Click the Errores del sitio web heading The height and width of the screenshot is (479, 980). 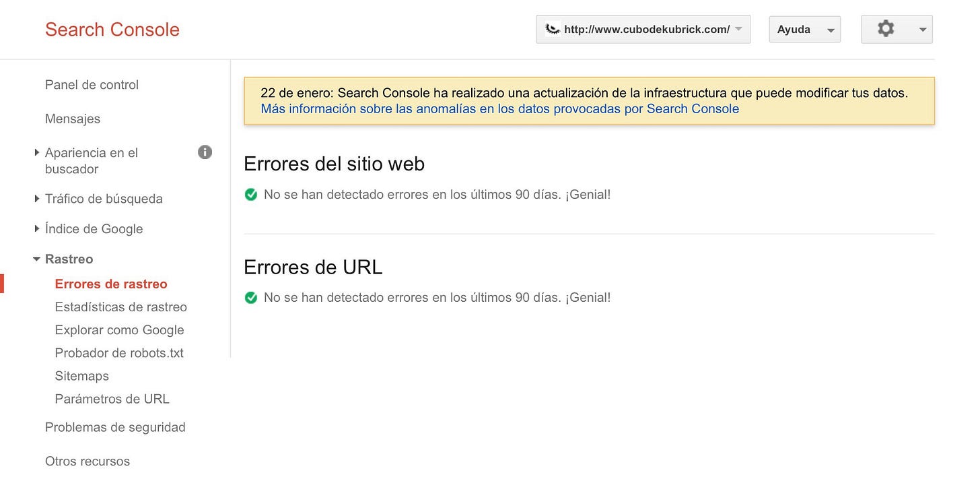(335, 164)
